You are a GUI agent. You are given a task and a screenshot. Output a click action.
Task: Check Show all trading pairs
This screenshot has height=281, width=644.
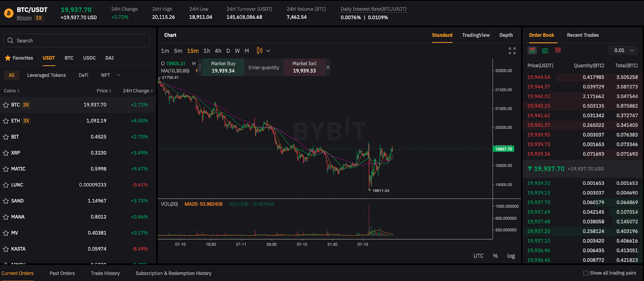[586, 273]
